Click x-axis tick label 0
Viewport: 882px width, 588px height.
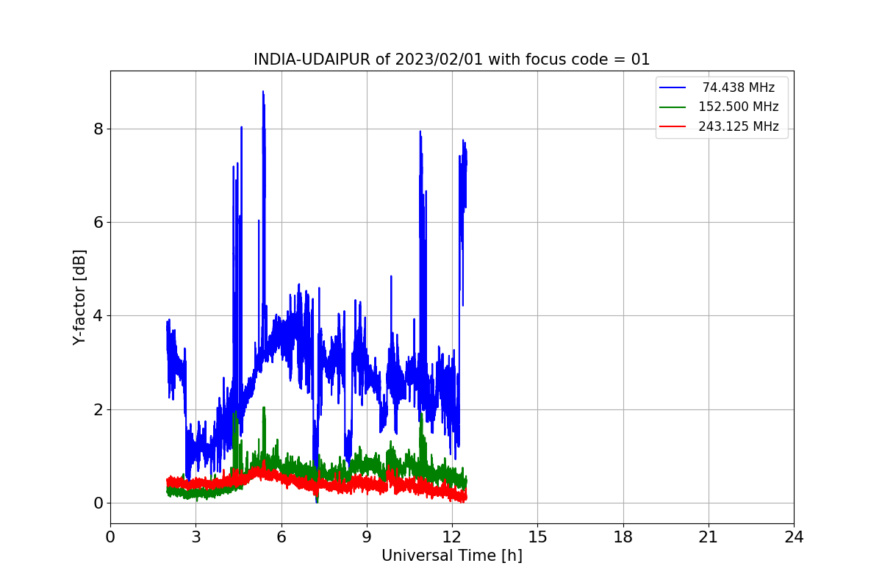coord(110,537)
